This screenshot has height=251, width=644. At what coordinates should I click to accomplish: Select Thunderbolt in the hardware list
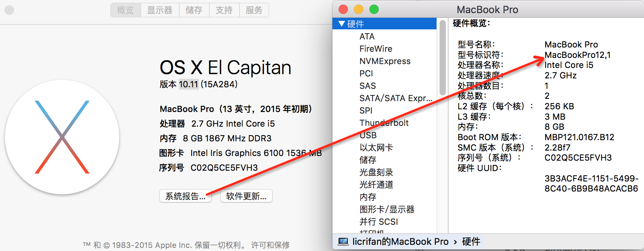click(x=384, y=123)
